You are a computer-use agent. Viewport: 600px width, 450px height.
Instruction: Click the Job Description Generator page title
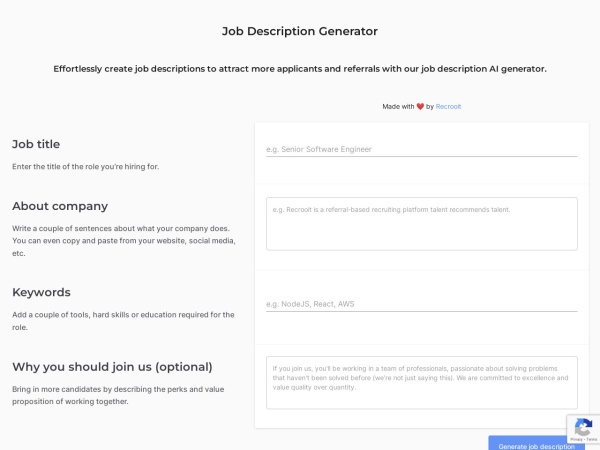point(300,31)
